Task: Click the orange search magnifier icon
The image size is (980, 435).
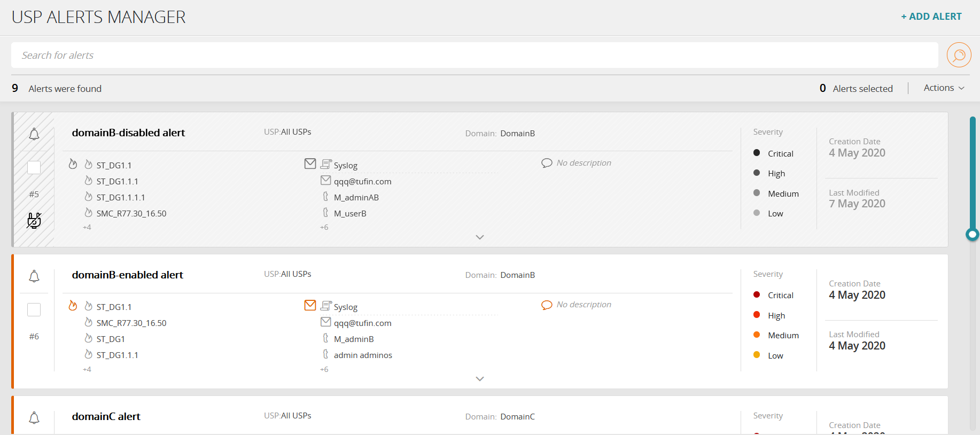Action: coord(959,55)
